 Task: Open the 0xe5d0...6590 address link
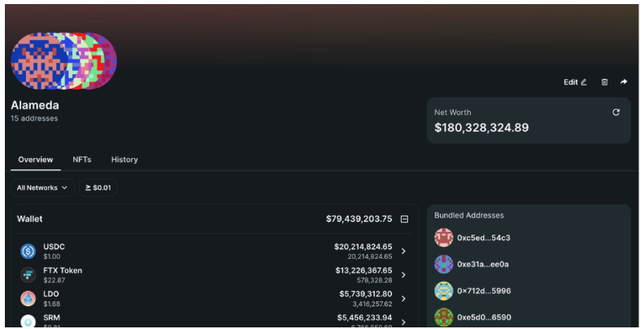(x=484, y=317)
